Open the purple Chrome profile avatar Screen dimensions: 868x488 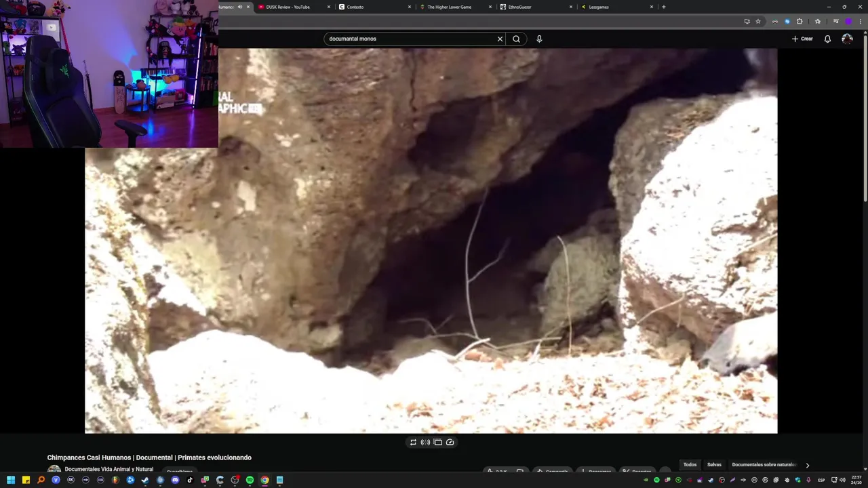click(x=848, y=22)
